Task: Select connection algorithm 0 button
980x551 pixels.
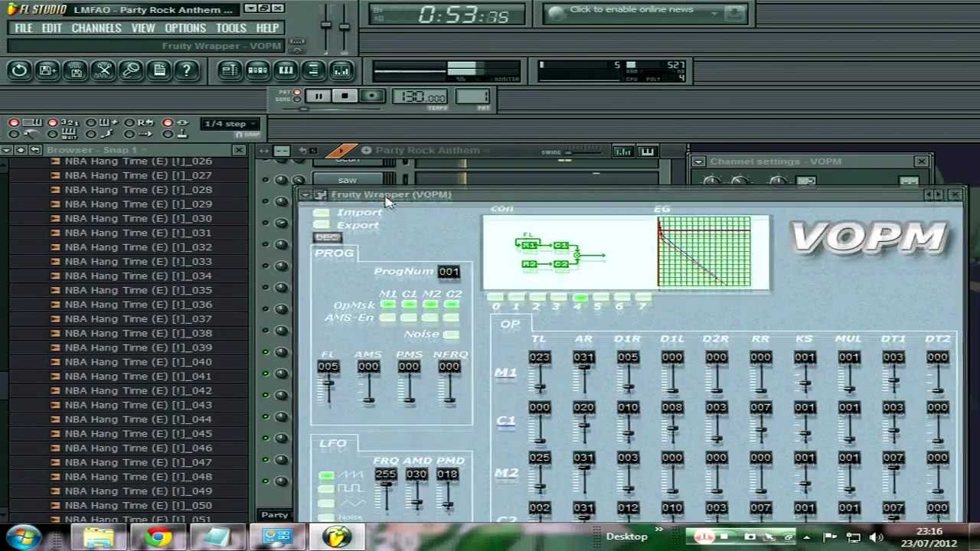Action: click(495, 297)
